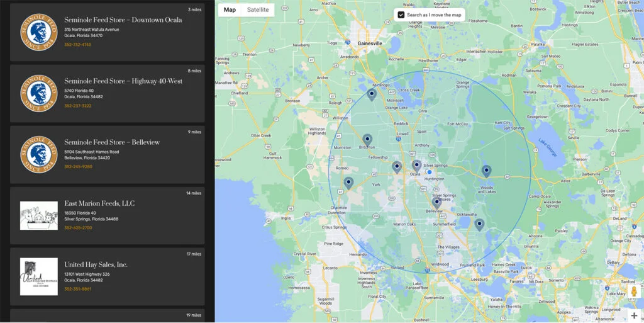The image size is (644, 323).
Task: Click map pin near Micanopy
Action: point(372,94)
